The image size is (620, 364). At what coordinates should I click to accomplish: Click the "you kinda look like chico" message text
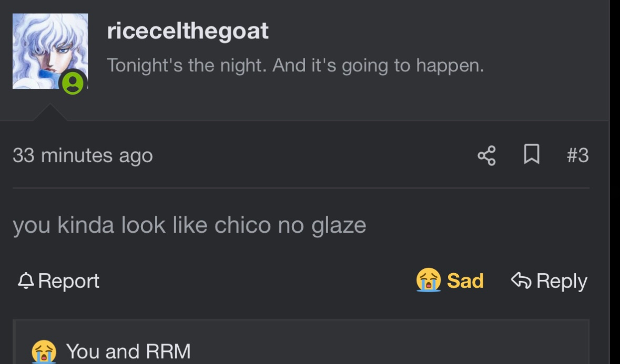pos(189,225)
